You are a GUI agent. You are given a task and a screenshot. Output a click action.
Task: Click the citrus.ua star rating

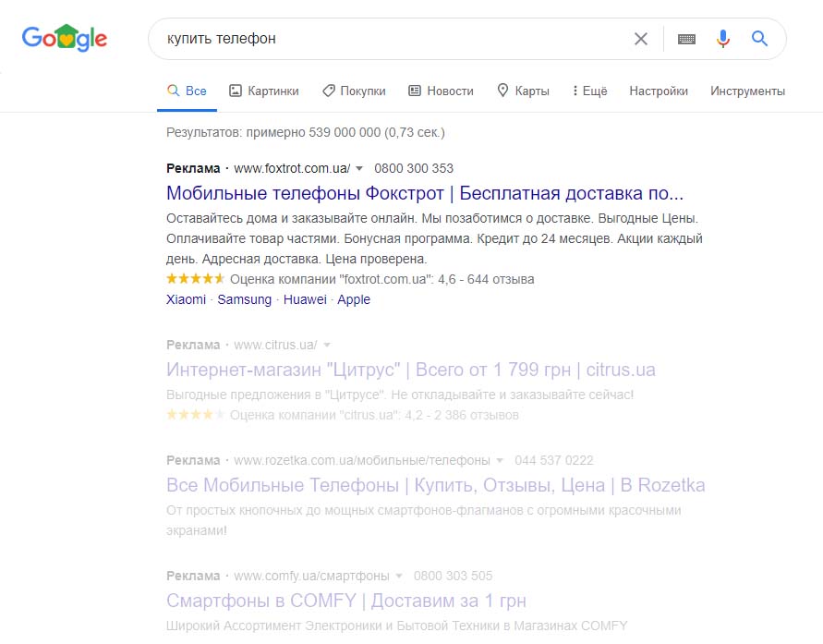pyautogui.click(x=195, y=415)
